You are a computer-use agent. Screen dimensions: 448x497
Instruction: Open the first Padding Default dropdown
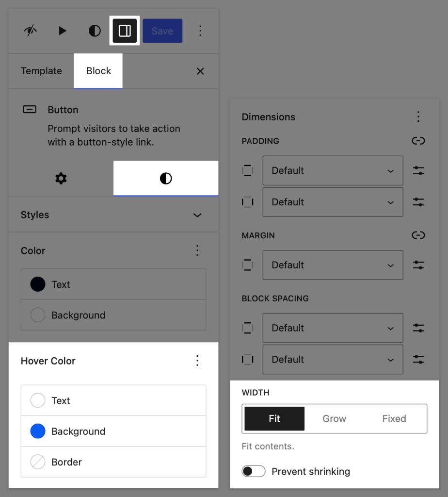tap(333, 171)
